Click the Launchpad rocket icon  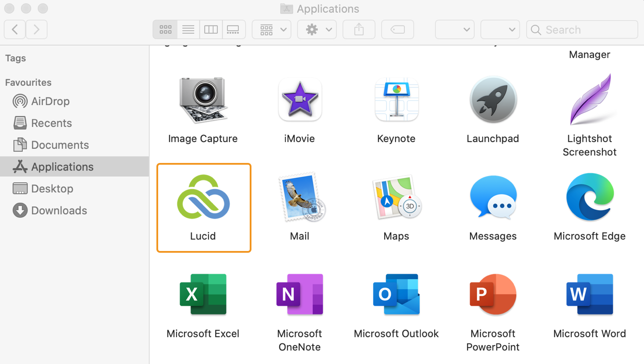pyautogui.click(x=493, y=99)
